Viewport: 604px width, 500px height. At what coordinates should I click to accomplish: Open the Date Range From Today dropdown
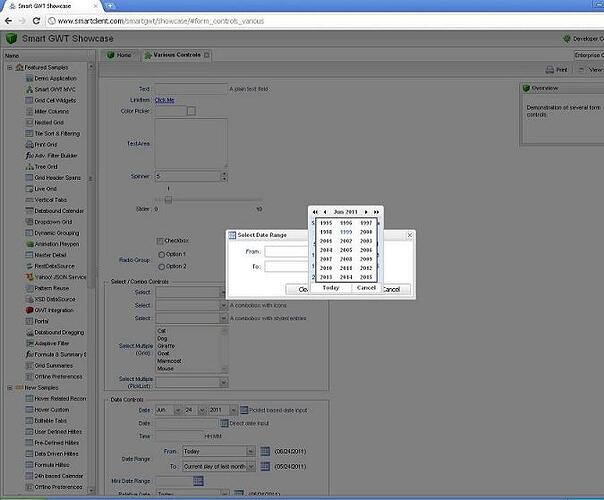coord(250,451)
